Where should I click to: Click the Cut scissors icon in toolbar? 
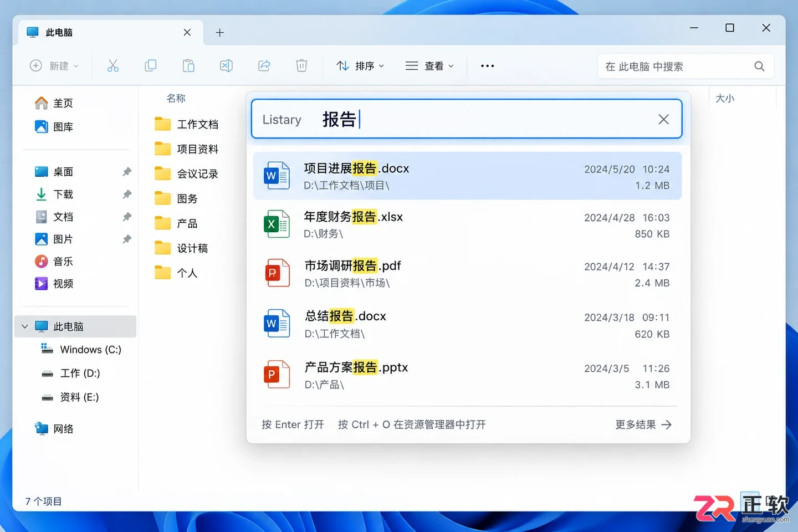pos(113,66)
